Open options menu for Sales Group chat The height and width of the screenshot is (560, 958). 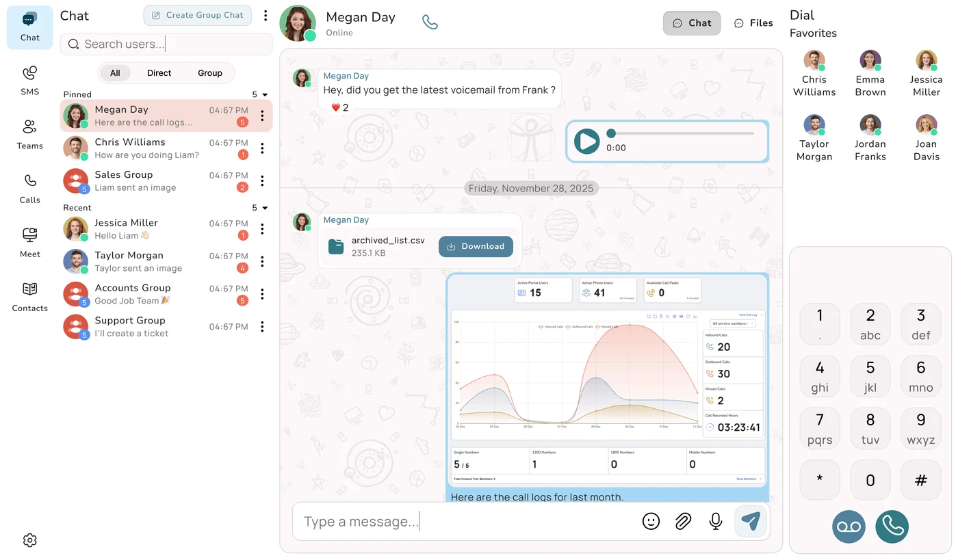(262, 181)
